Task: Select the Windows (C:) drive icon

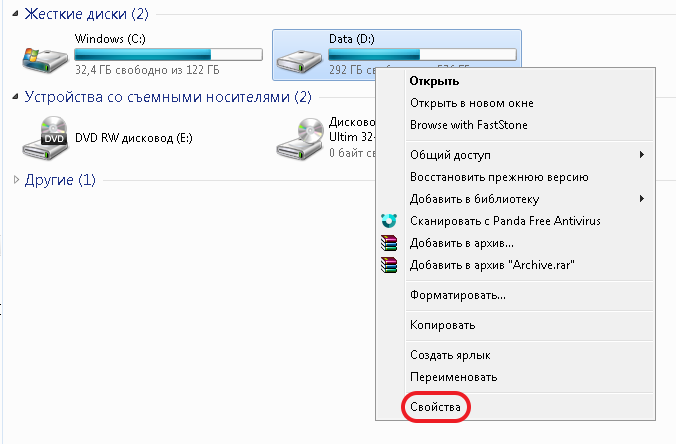Action: point(45,59)
